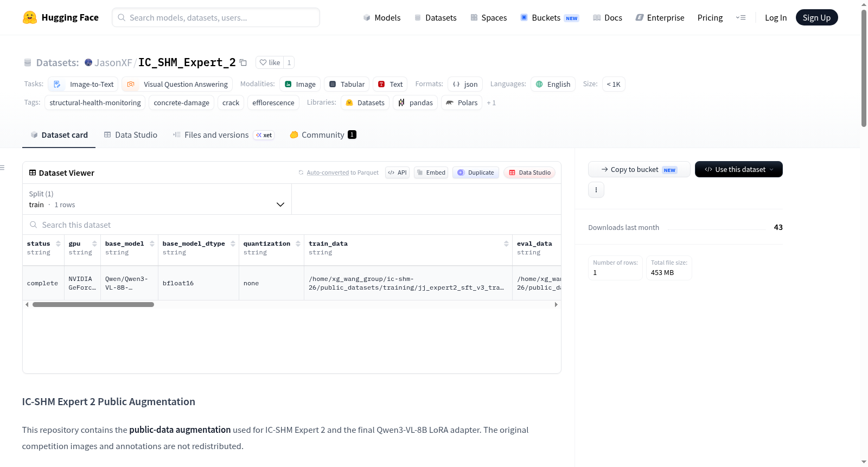Select the English language tag
Image resolution: width=868 pixels, height=467 pixels.
pyautogui.click(x=553, y=84)
